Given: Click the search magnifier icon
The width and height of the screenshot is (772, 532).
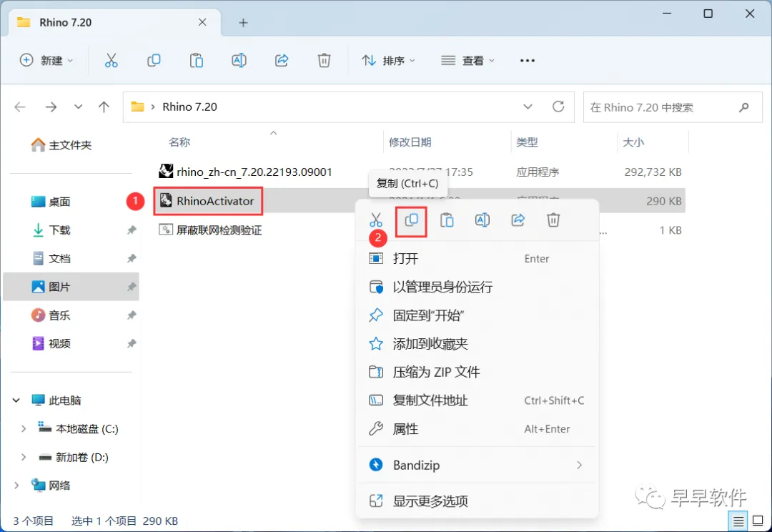Looking at the screenshot, I should (x=744, y=107).
